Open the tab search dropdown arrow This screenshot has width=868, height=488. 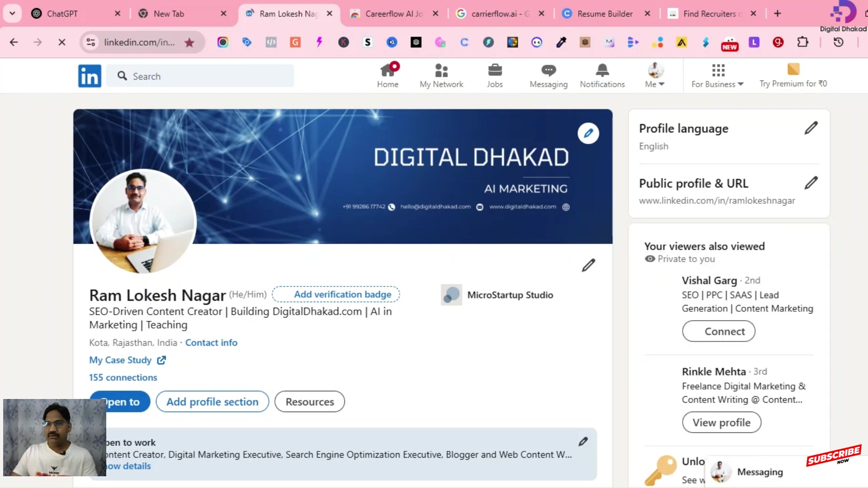12,14
